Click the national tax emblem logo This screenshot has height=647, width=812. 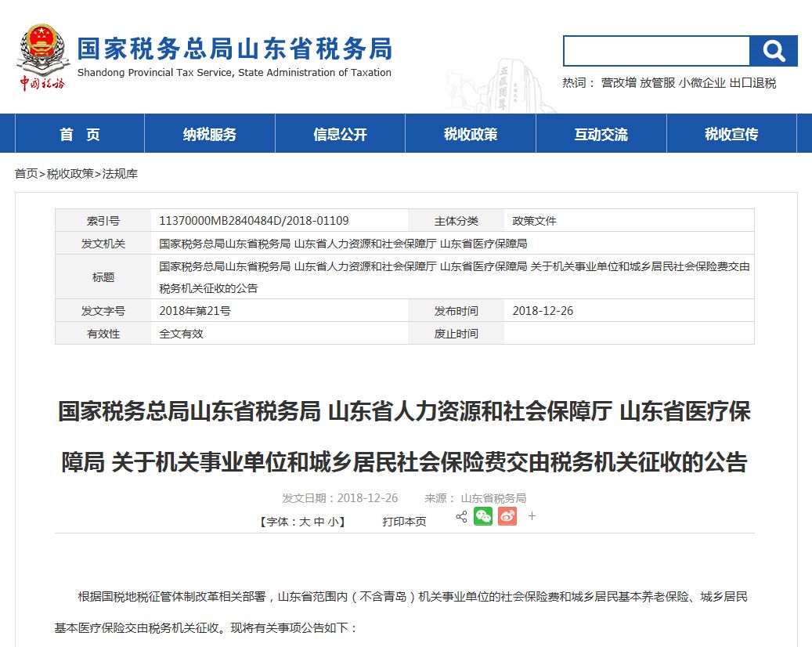pyautogui.click(x=42, y=57)
